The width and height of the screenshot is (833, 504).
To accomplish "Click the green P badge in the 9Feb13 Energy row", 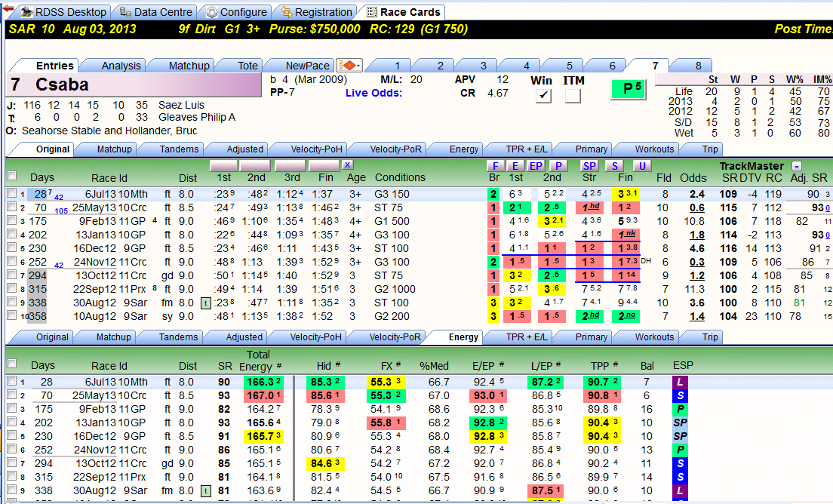I will pyautogui.click(x=680, y=410).
